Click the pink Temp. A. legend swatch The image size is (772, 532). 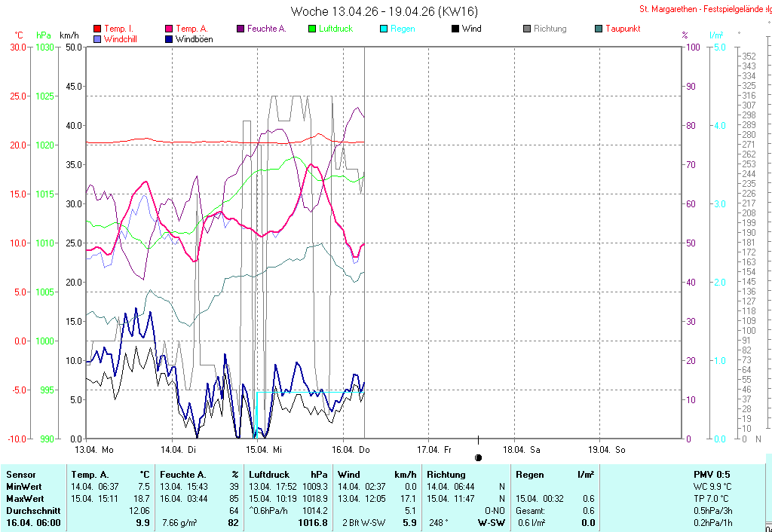point(169,29)
